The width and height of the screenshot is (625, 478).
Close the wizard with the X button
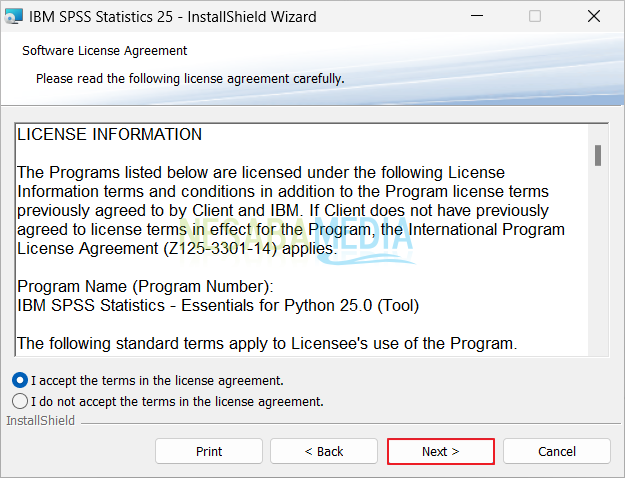pyautogui.click(x=594, y=16)
